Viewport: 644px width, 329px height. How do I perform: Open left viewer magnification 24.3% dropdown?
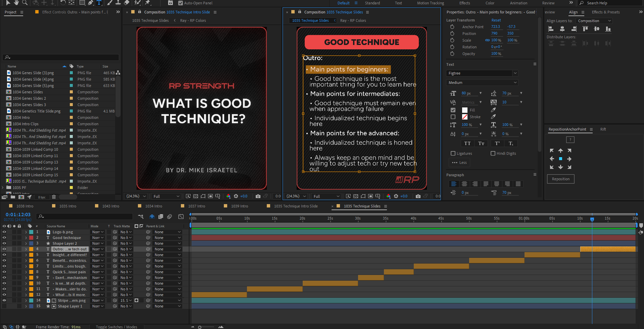pos(136,196)
